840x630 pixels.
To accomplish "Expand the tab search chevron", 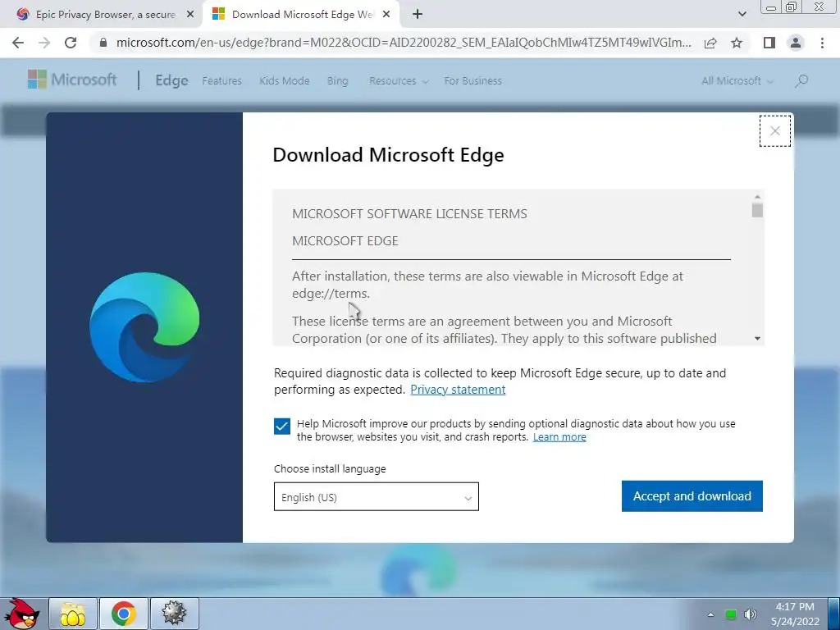I will [742, 15].
